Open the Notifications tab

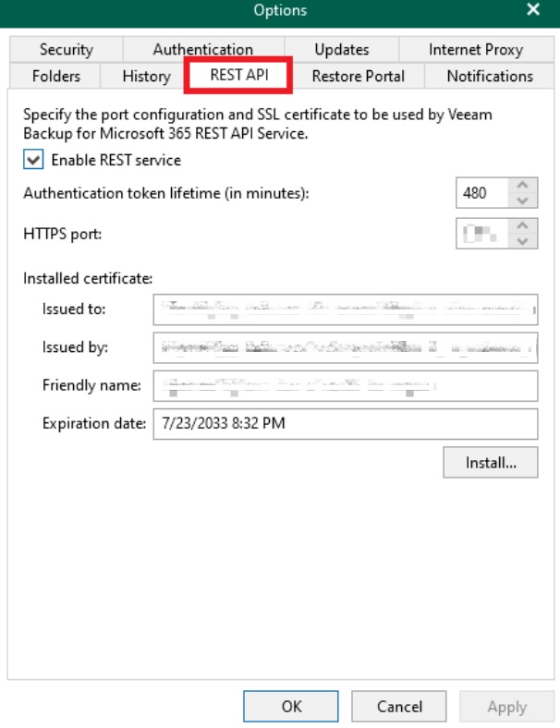490,76
